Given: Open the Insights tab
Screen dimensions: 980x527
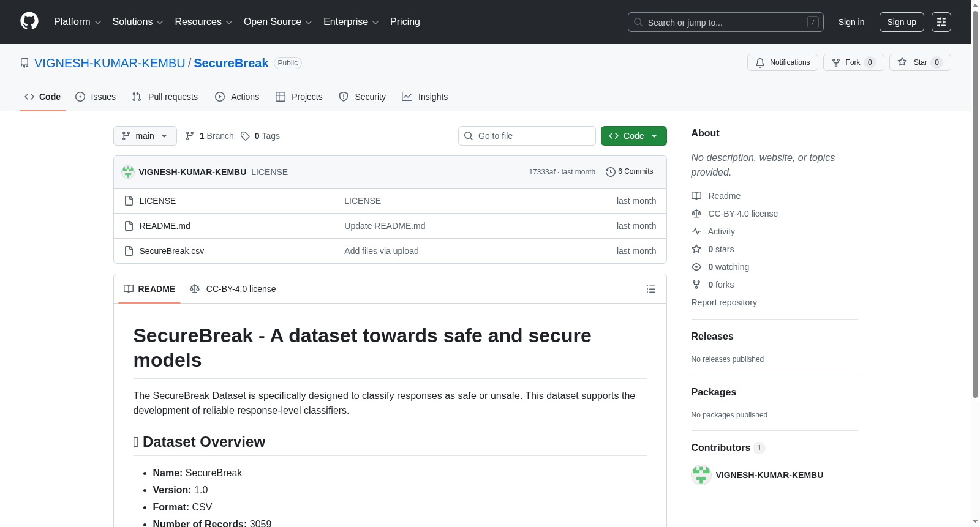Looking at the screenshot, I should 424,97.
